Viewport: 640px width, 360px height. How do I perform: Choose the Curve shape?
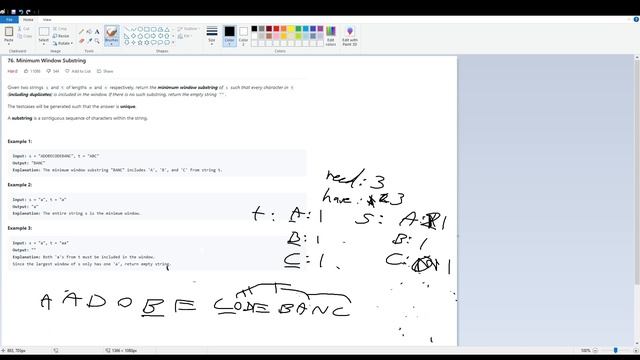coord(133,29)
